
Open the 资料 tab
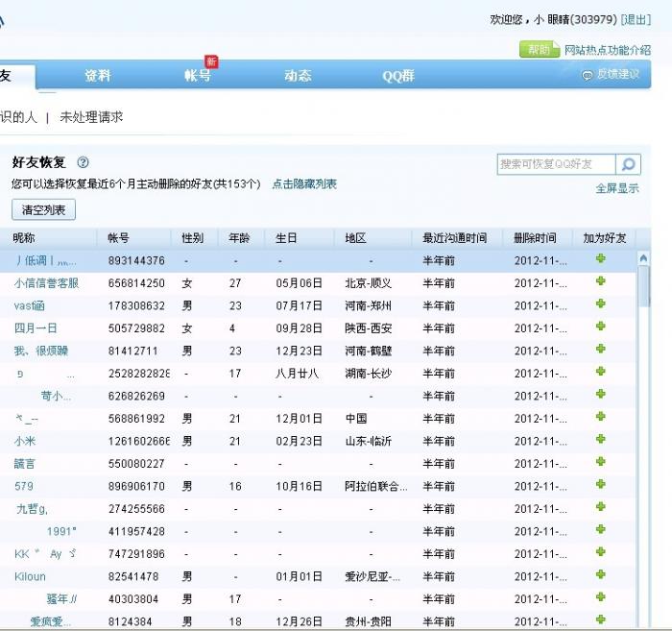tap(98, 76)
